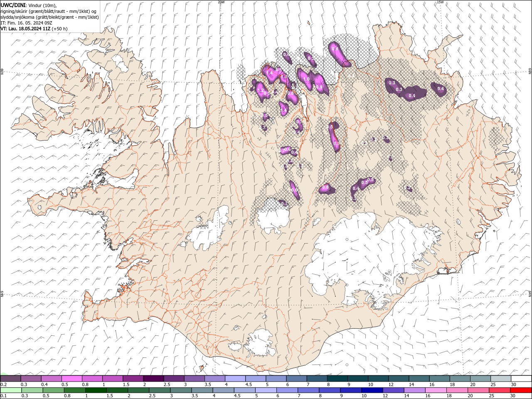Viewport: 532px width, 399px height.
Task: Click the top-row swatch starting at 2
Action: (153, 379)
